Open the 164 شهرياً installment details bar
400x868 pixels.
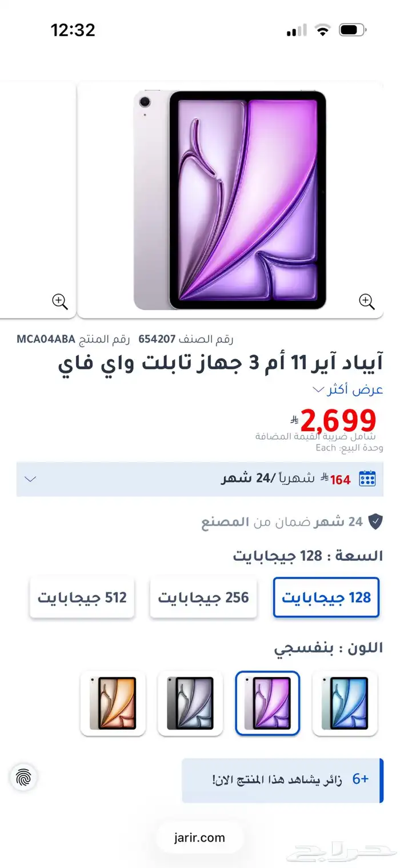[200, 479]
